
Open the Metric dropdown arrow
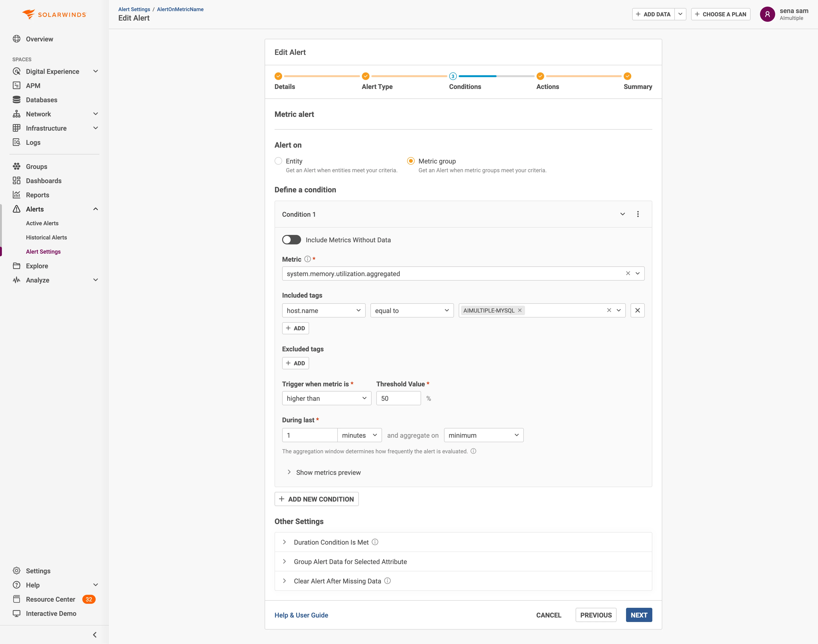(x=638, y=273)
